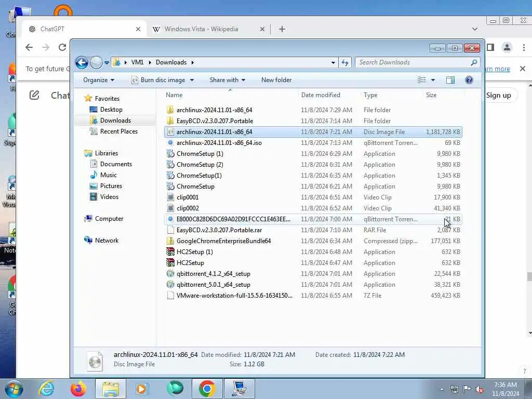
Task: Click the Explorer Forward arrow button
Action: click(x=96, y=62)
